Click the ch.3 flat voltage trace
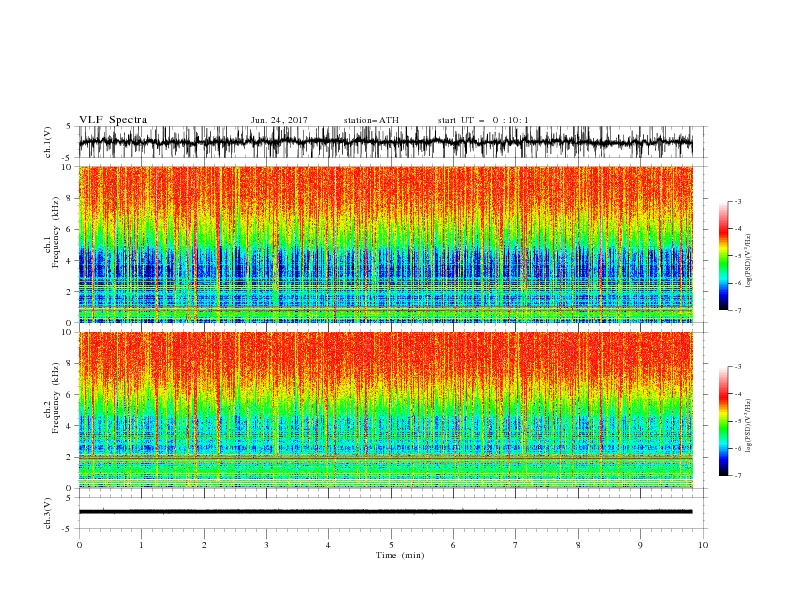 coord(385,512)
